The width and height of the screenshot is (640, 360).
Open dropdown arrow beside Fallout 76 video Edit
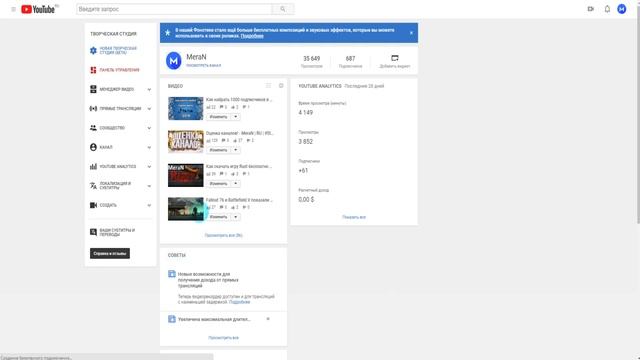pyautogui.click(x=236, y=217)
